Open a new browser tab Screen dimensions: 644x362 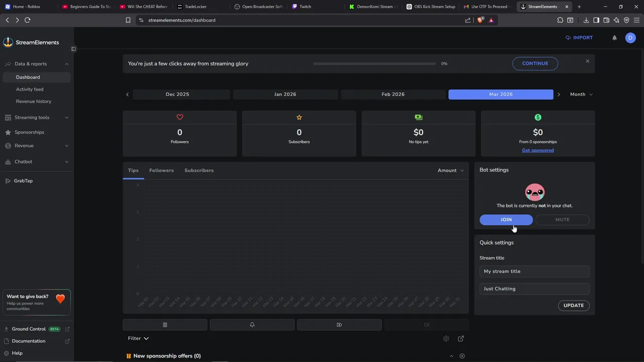[x=579, y=7]
